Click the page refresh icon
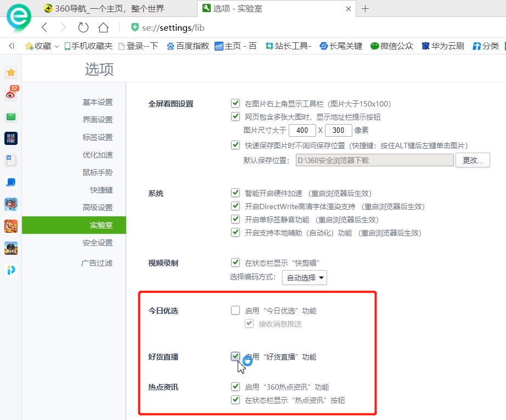This screenshot has width=506, height=420. (83, 26)
